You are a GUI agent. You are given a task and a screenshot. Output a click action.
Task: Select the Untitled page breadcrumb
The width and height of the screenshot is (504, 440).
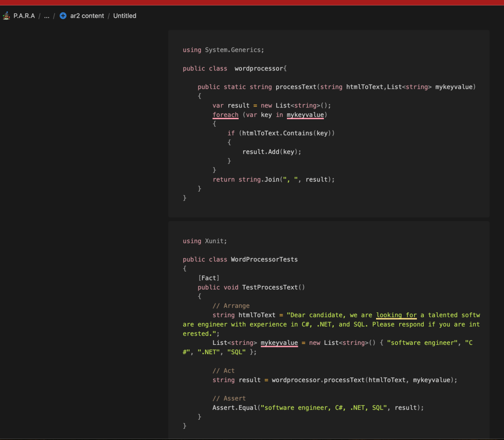(x=125, y=16)
